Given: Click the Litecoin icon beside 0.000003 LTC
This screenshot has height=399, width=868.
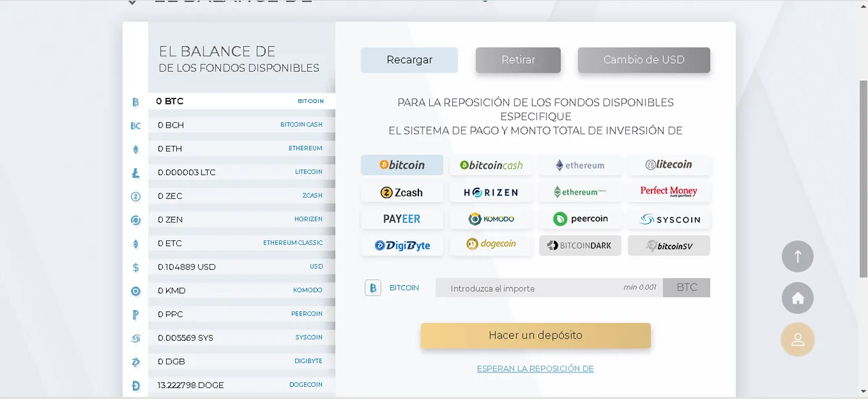Looking at the screenshot, I should (x=136, y=173).
